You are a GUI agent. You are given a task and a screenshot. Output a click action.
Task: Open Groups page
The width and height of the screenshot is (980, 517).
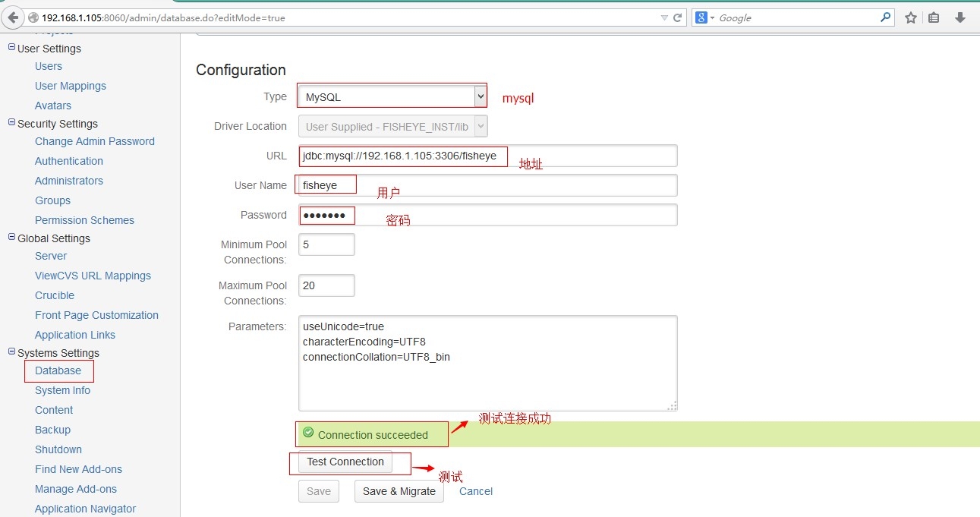point(52,200)
